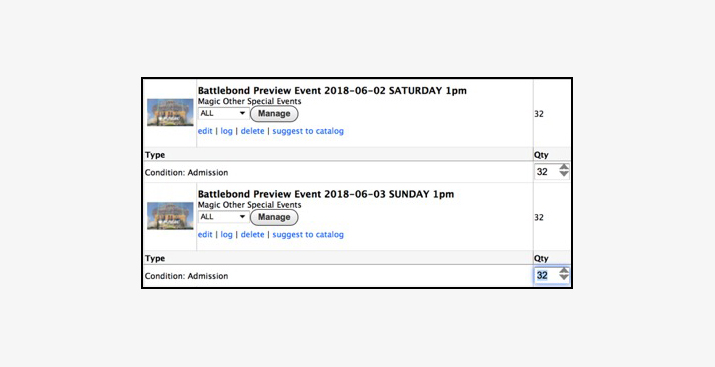This screenshot has height=367, width=715.
Task: Increase Saturday admission quantity with up arrow
Action: [x=564, y=167]
